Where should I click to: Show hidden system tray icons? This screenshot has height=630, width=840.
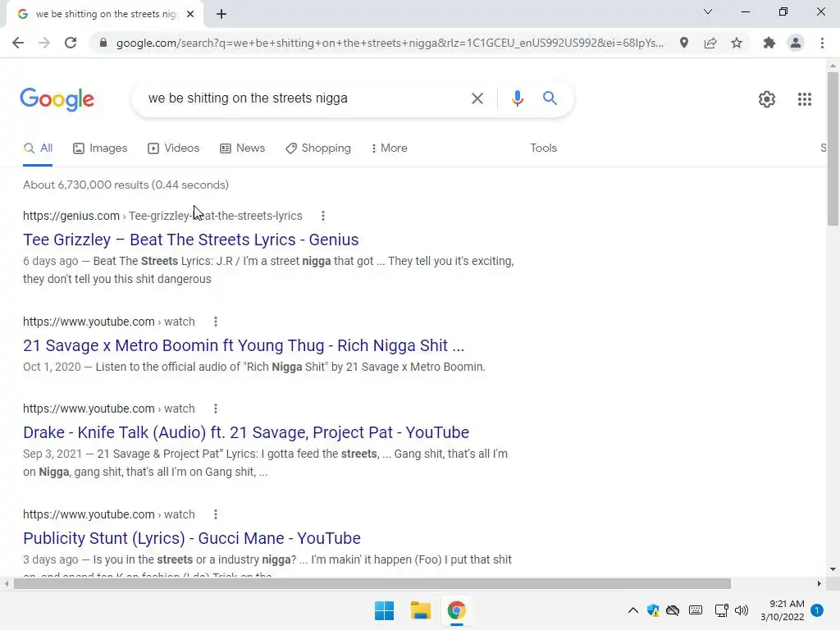[x=632, y=610]
